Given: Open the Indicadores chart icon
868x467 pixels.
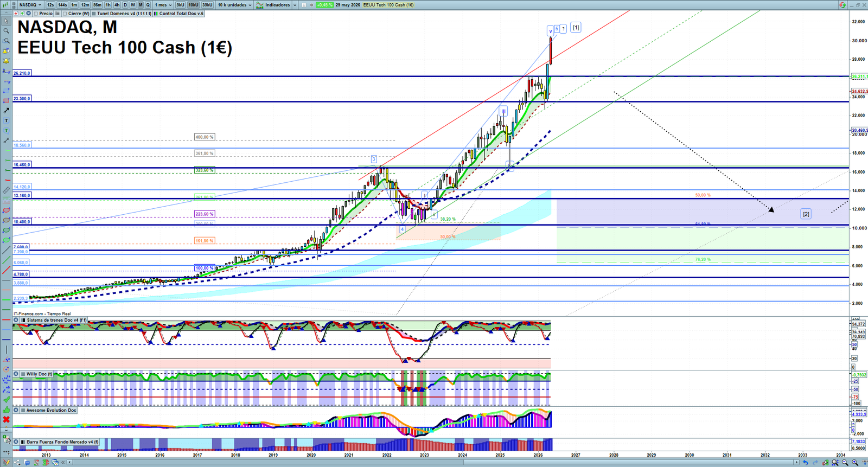Looking at the screenshot, I should click(260, 5).
